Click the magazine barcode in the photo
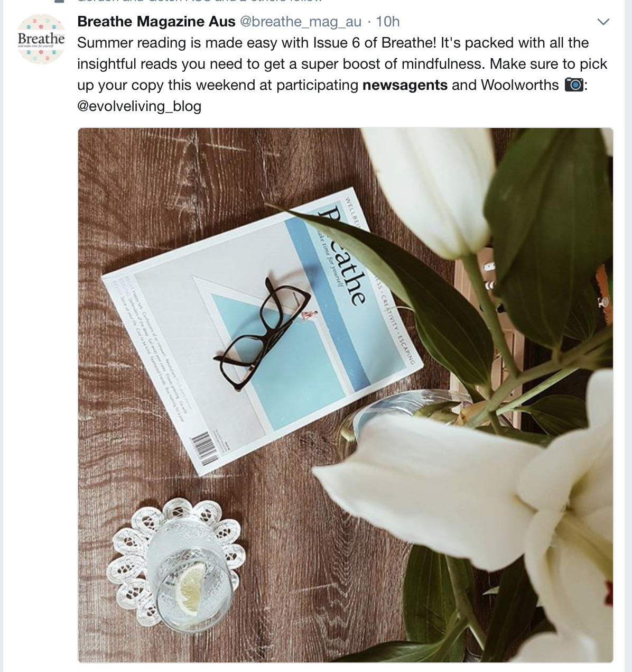This screenshot has height=672, width=632. coord(207,447)
